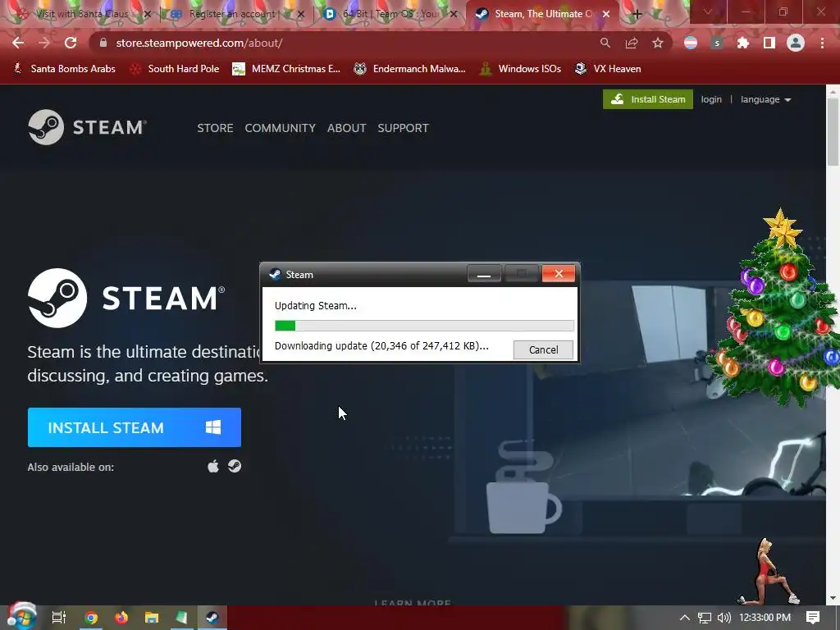
Task: Click the SteamOS icon under Also available on
Action: (235, 466)
